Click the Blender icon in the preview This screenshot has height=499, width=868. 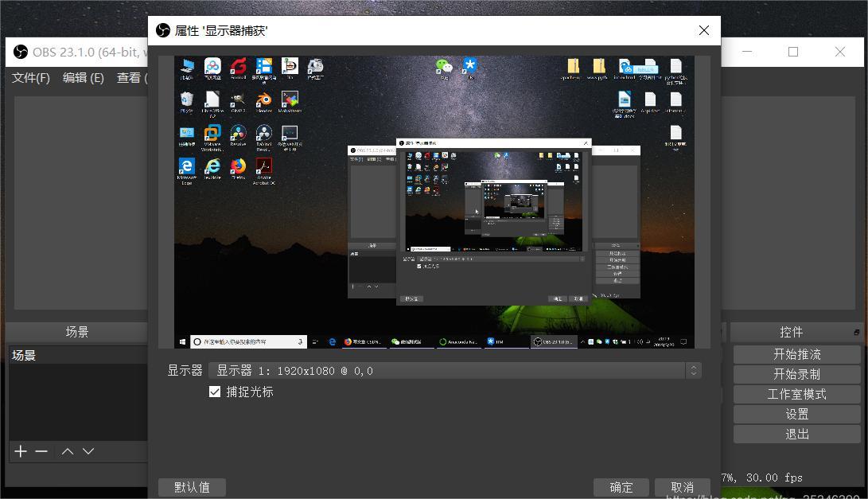tap(264, 103)
